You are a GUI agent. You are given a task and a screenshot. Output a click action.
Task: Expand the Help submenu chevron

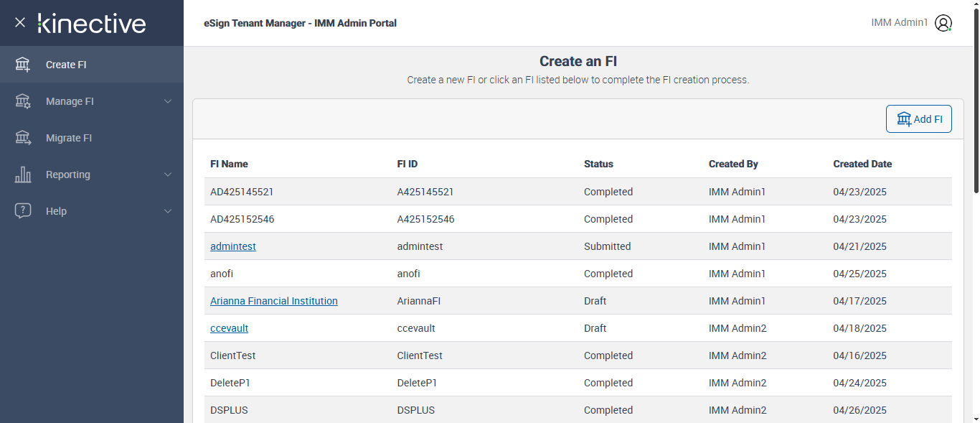pos(168,211)
